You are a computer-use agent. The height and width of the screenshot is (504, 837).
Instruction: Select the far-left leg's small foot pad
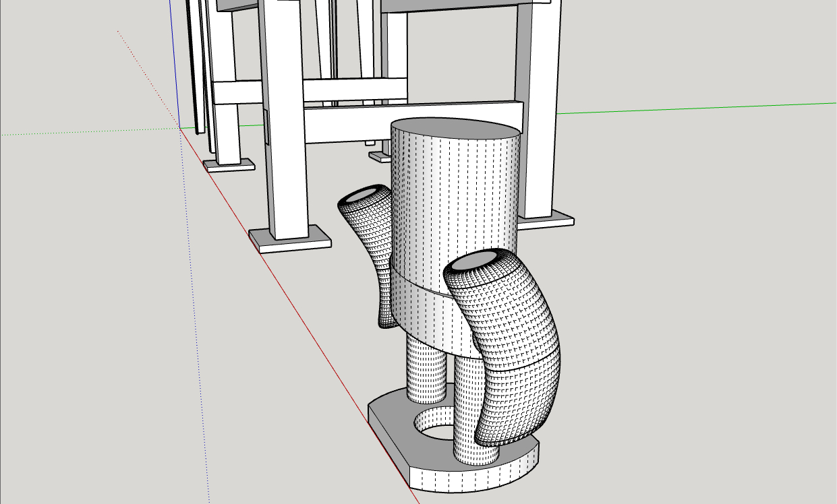[229, 165]
